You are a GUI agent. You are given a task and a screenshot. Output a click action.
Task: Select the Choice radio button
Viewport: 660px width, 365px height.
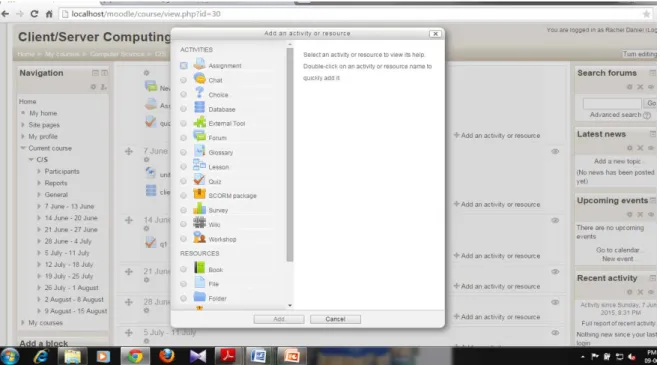point(184,94)
